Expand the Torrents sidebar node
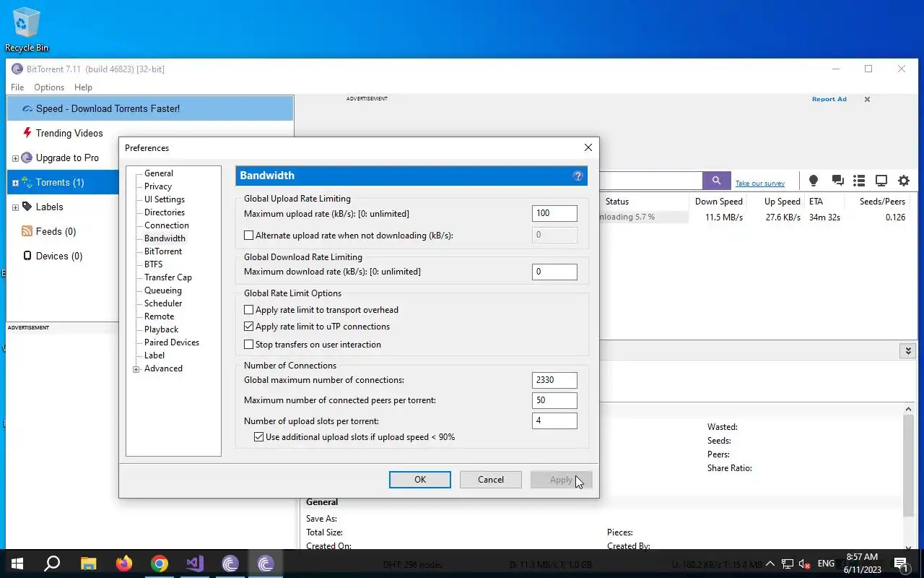924x578 pixels. tap(15, 183)
